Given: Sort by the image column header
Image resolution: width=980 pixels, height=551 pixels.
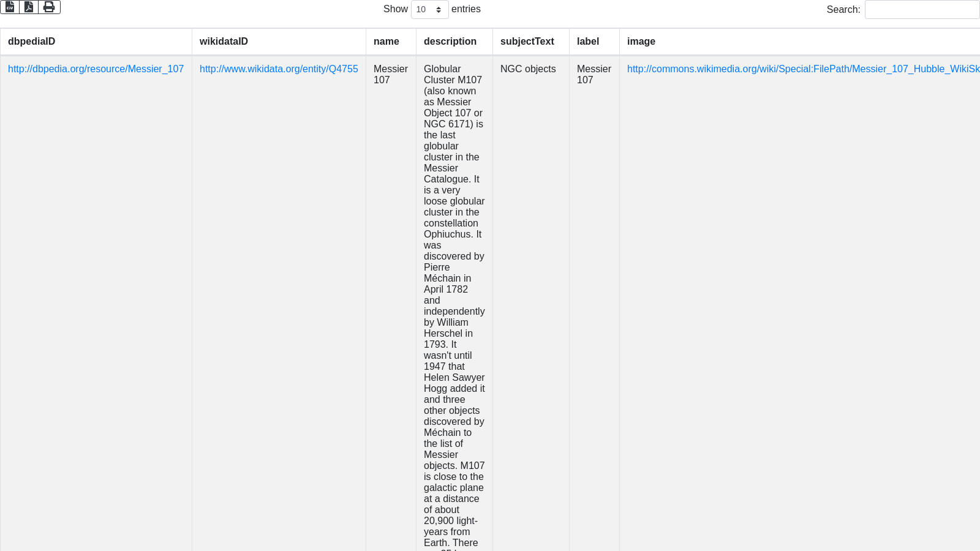Looking at the screenshot, I should pyautogui.click(x=641, y=42).
